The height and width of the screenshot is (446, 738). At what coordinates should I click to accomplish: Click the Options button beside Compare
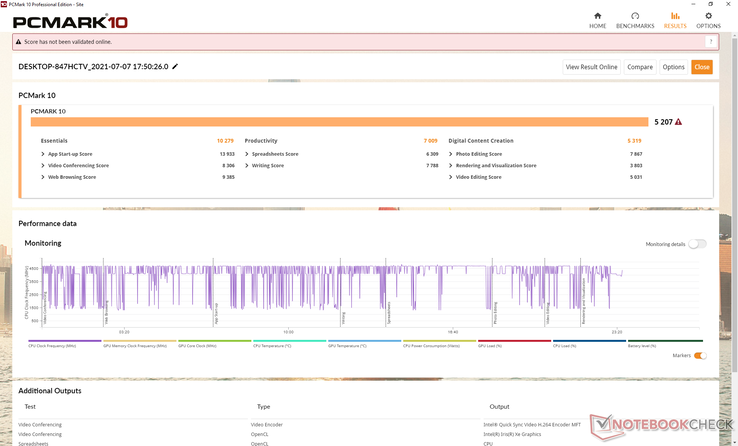pos(674,67)
